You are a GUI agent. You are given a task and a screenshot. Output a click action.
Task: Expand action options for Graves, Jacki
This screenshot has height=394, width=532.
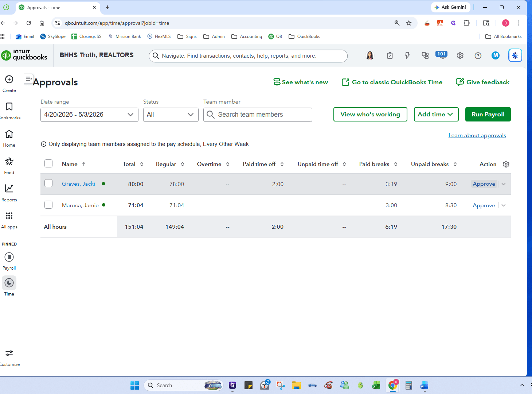(504, 184)
